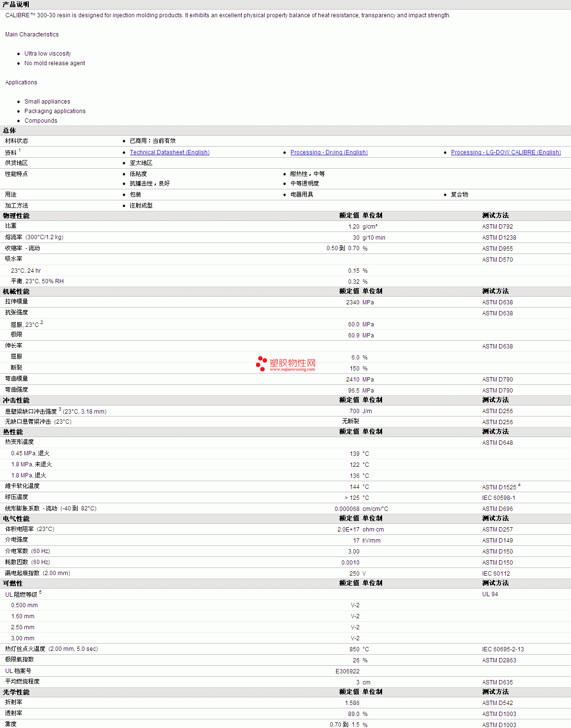
Task: Click the transmittance value 89.0
Action: tap(354, 714)
